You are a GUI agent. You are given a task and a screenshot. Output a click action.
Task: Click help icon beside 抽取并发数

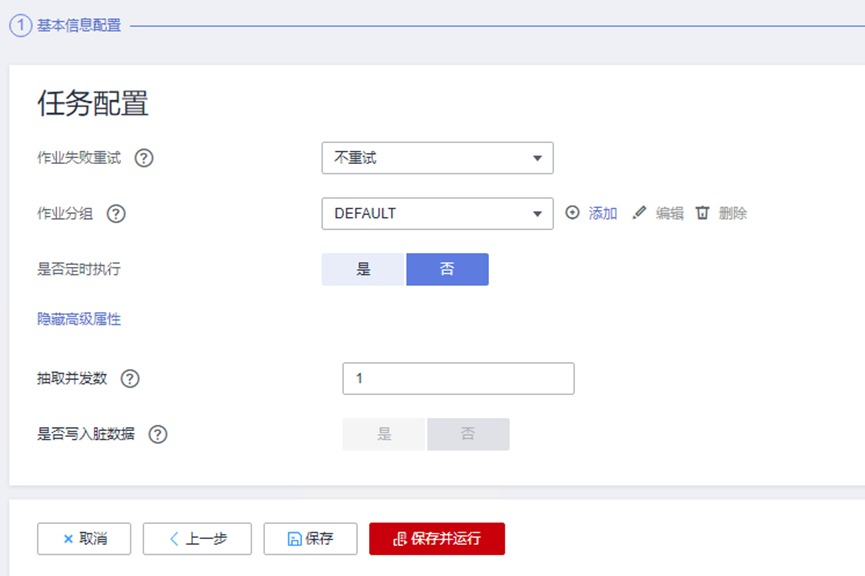point(130,378)
